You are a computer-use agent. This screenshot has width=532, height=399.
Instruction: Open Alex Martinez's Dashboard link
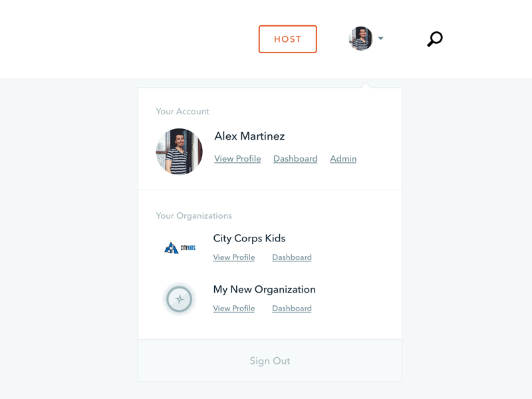[295, 159]
